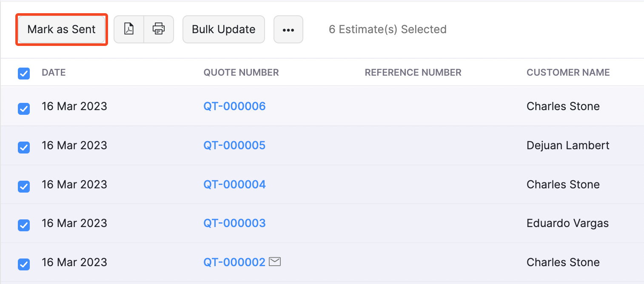Toggle the checkbox for QT-000004

(x=24, y=187)
